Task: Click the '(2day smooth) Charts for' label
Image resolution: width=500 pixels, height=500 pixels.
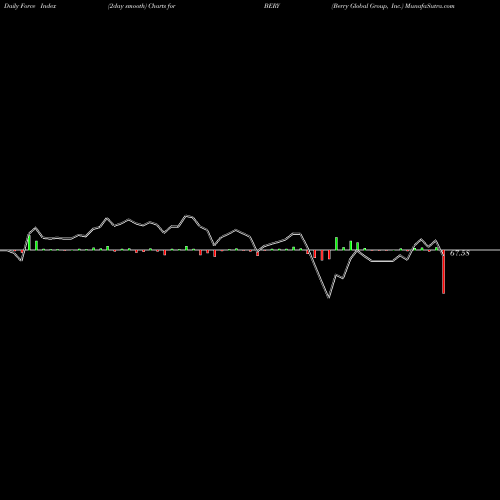Action: (142, 6)
